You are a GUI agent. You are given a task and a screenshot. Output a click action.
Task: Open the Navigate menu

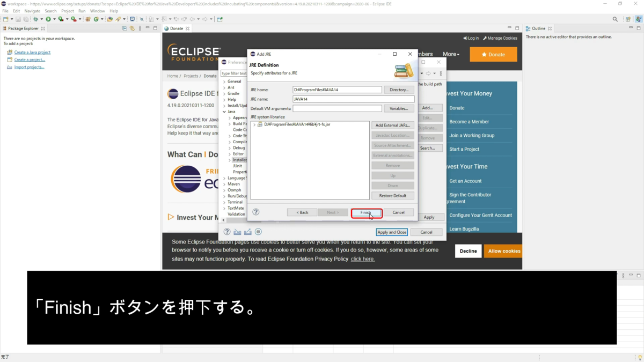click(x=32, y=11)
